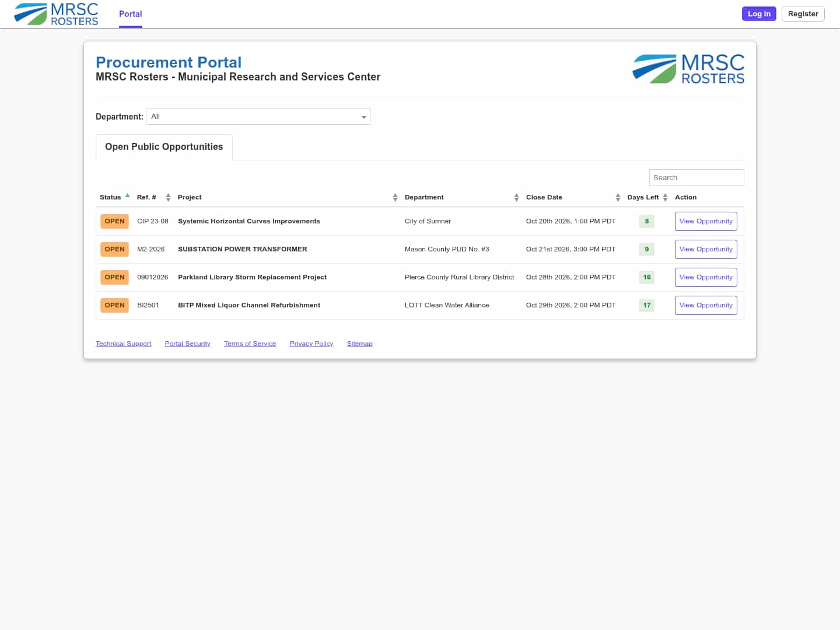Sort by Close Date column arrows

(618, 198)
